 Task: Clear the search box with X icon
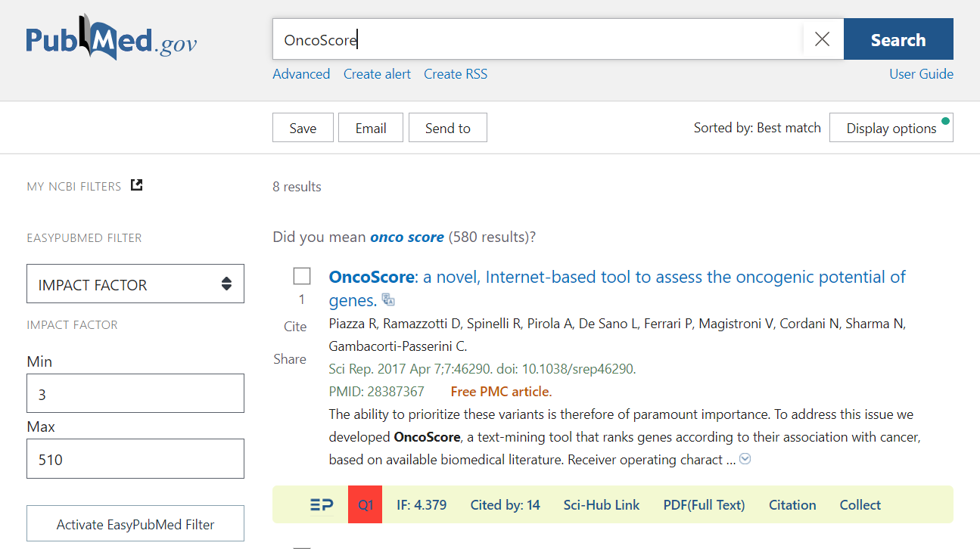coord(822,39)
